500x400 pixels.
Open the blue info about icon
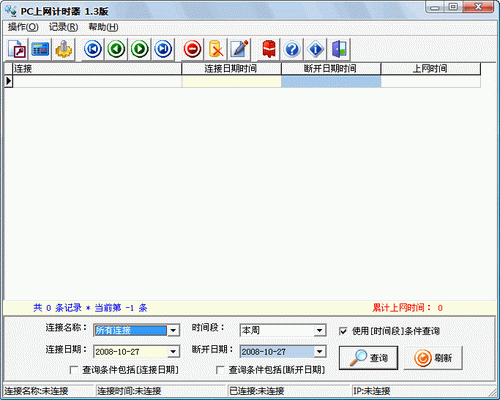316,49
